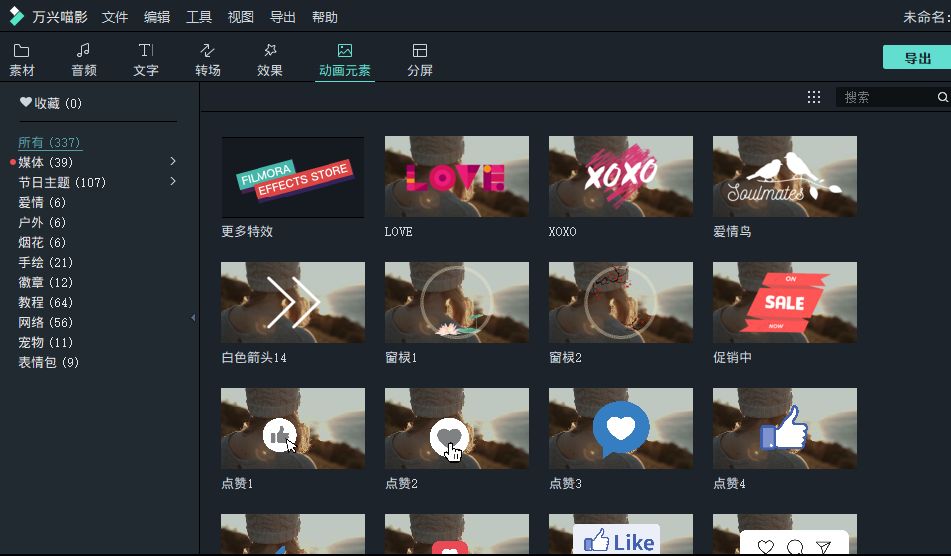Select 教程 (64) category
This screenshot has width=951, height=556.
coord(45,303)
